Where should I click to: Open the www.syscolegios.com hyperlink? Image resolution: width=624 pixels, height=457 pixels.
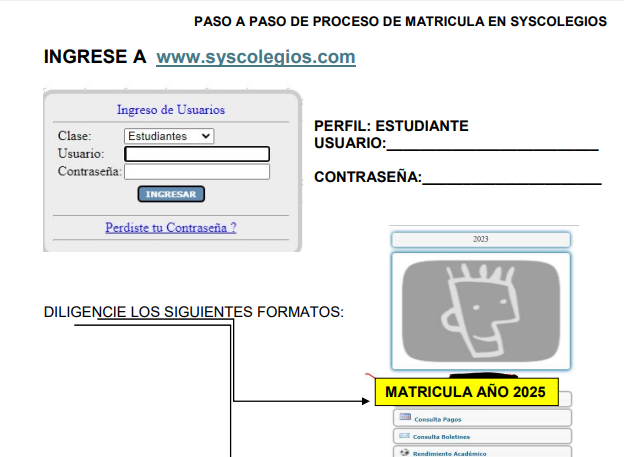tap(256, 57)
